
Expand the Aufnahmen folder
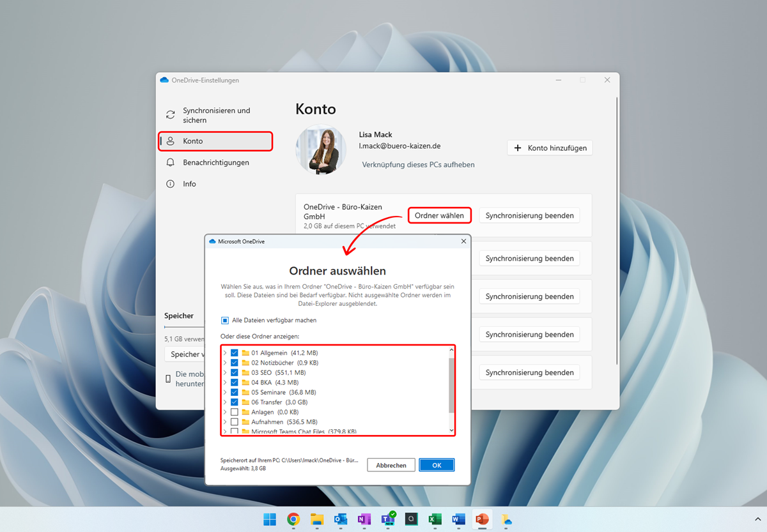(224, 422)
